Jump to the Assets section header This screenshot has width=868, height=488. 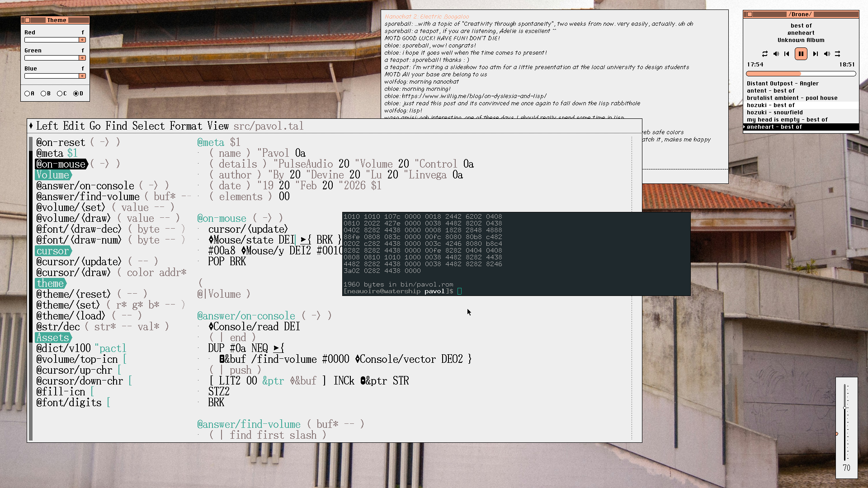pos(53,338)
